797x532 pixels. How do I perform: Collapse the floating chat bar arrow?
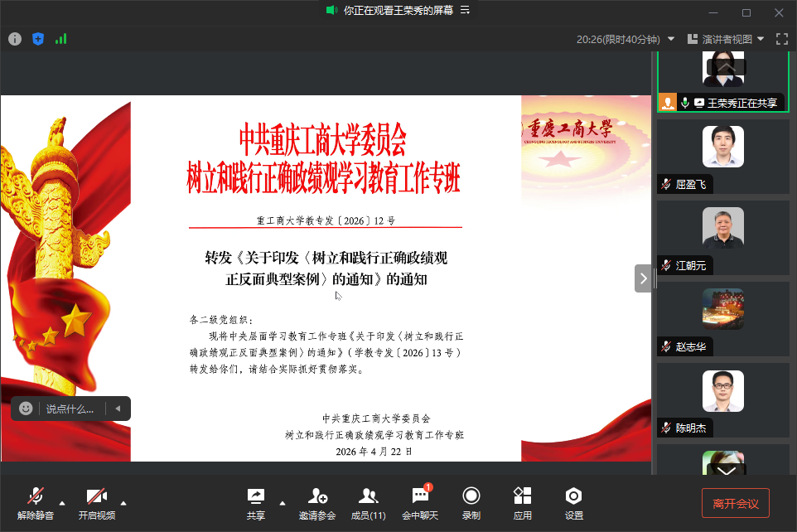[x=118, y=409]
